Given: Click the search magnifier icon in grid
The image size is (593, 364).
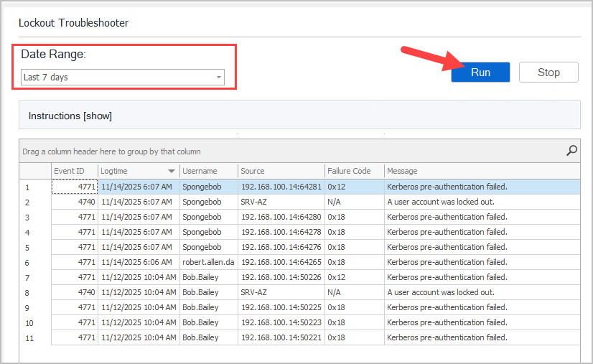Looking at the screenshot, I should (571, 151).
